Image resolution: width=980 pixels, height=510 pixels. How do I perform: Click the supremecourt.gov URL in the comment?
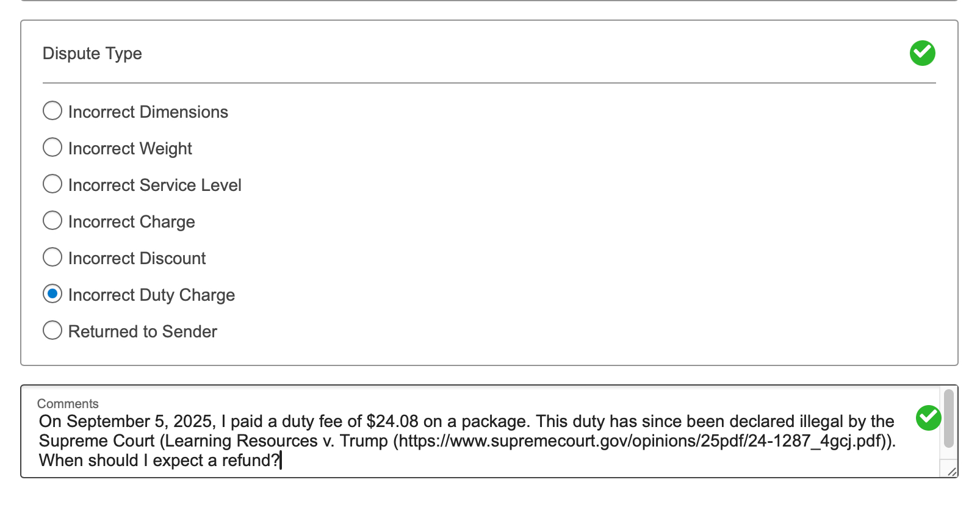click(642, 441)
